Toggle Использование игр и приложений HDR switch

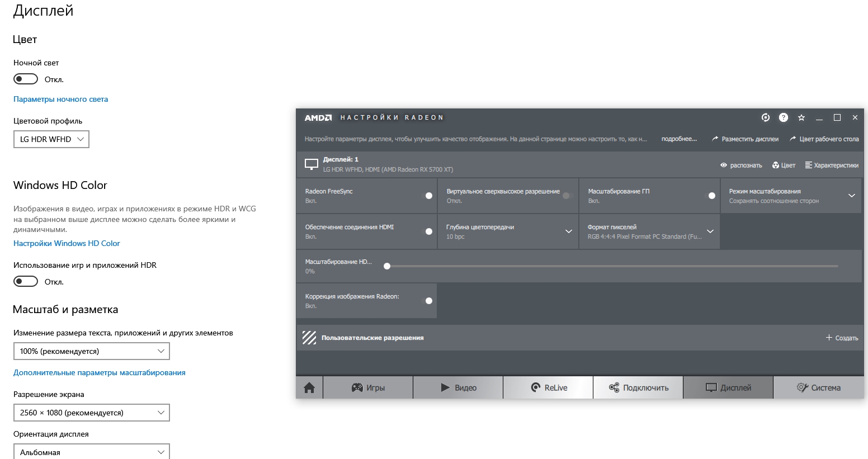click(26, 281)
